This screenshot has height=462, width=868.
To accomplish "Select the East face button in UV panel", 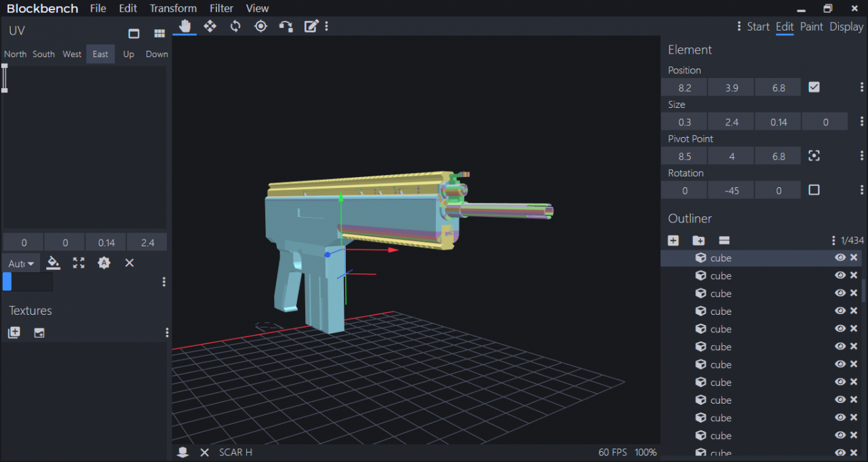I will click(100, 54).
